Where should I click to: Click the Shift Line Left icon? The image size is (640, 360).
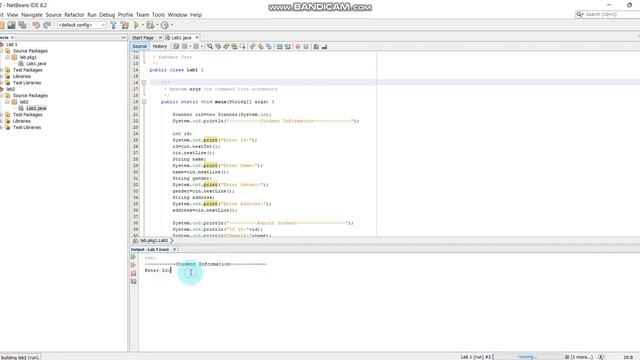click(x=279, y=47)
